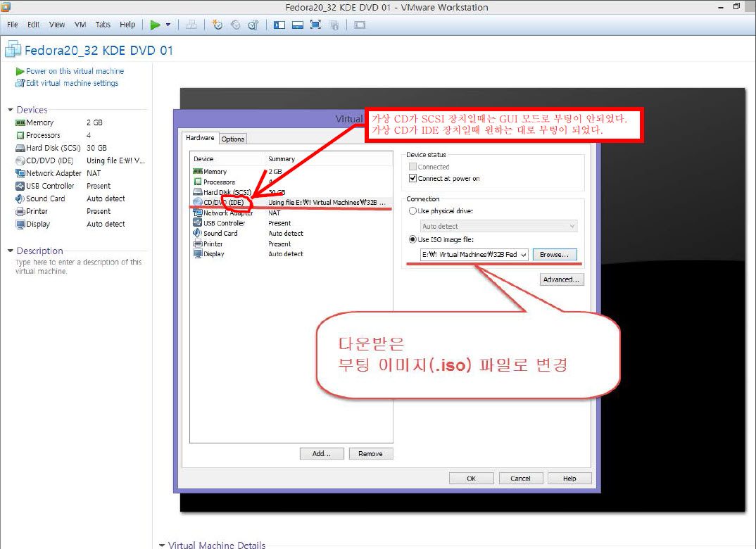Toggle the library sidebar toolbar icon
This screenshot has height=549, width=756.
point(279,25)
